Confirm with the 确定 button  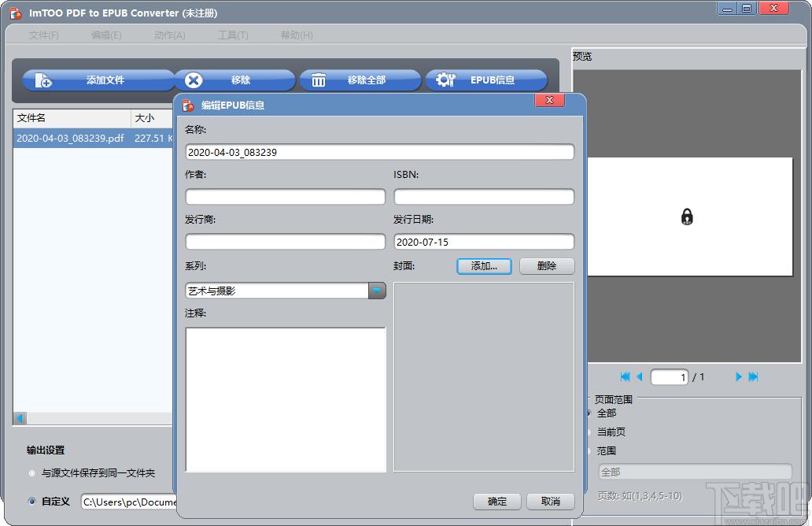497,501
